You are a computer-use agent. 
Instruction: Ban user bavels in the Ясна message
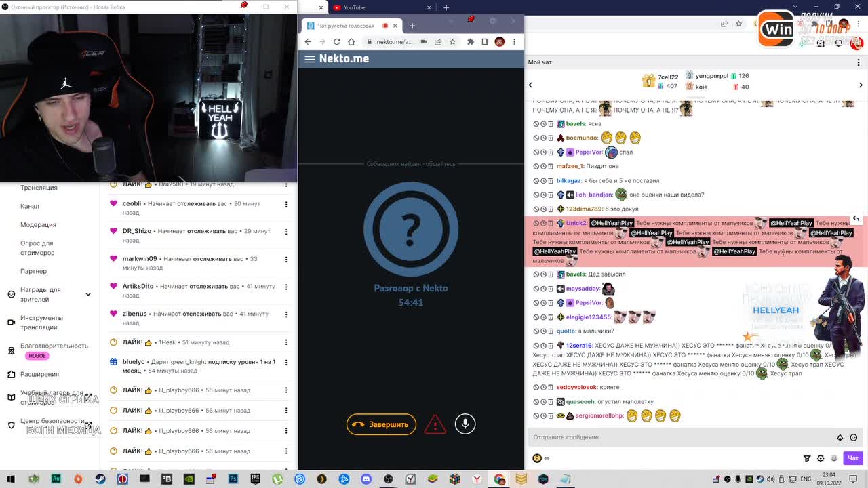[536, 124]
